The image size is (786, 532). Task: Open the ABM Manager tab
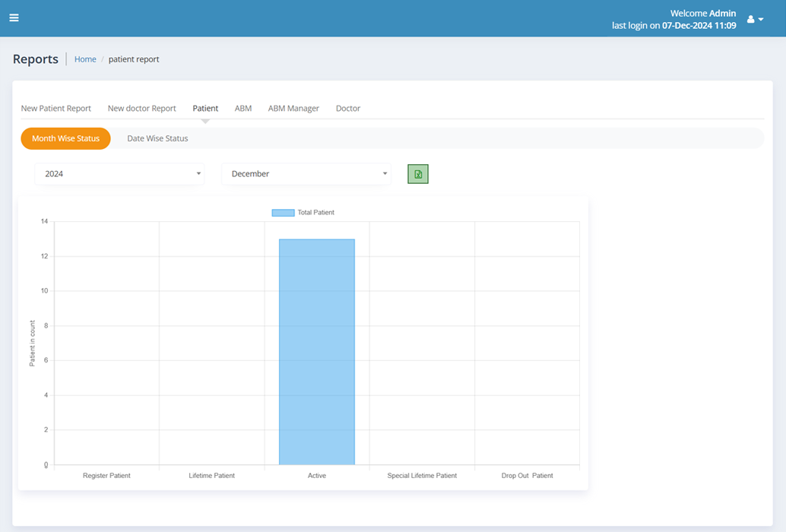293,108
